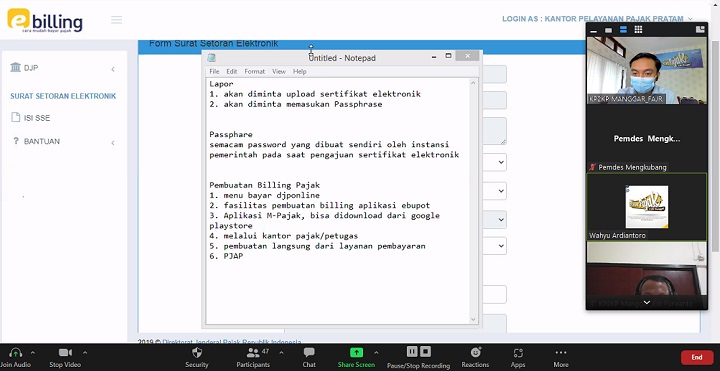Screen dimensions: 720x371
Task: Open the Reactions emoji icon
Action: [x=475, y=353]
